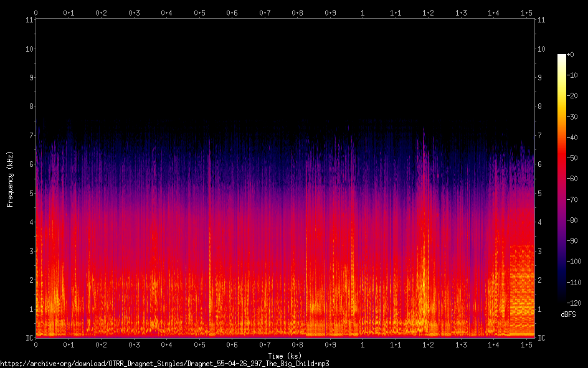This screenshot has width=588, height=368.
Task: Click the DC label on the right frequency axis
Action: click(542, 338)
